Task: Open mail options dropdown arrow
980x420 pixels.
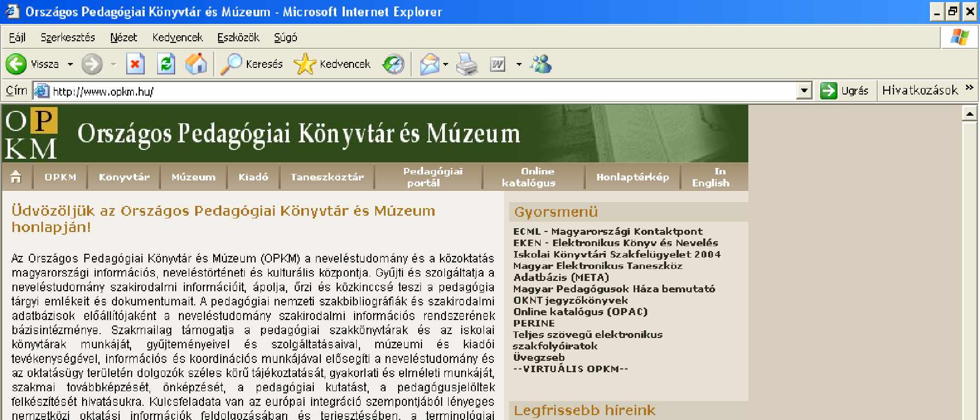Action: pos(445,64)
